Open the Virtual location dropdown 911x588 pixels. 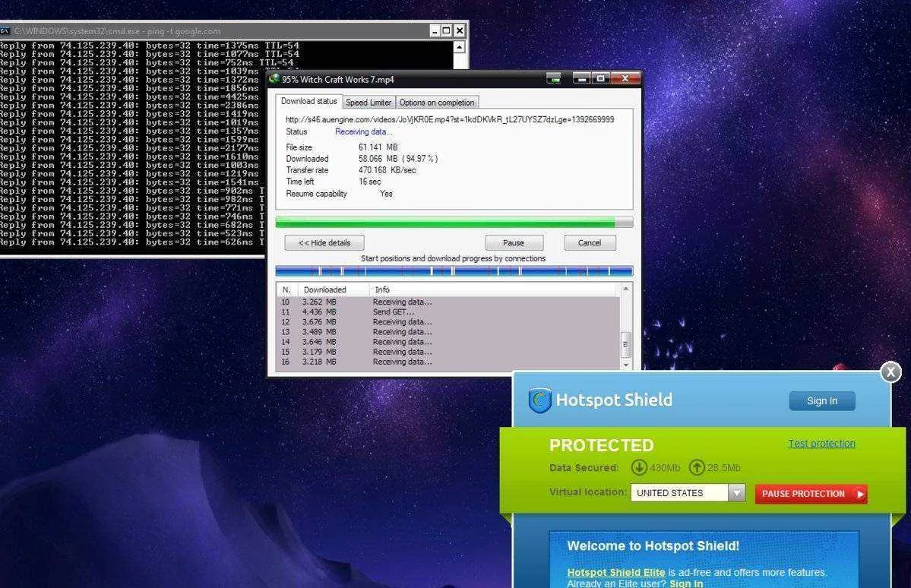point(737,493)
